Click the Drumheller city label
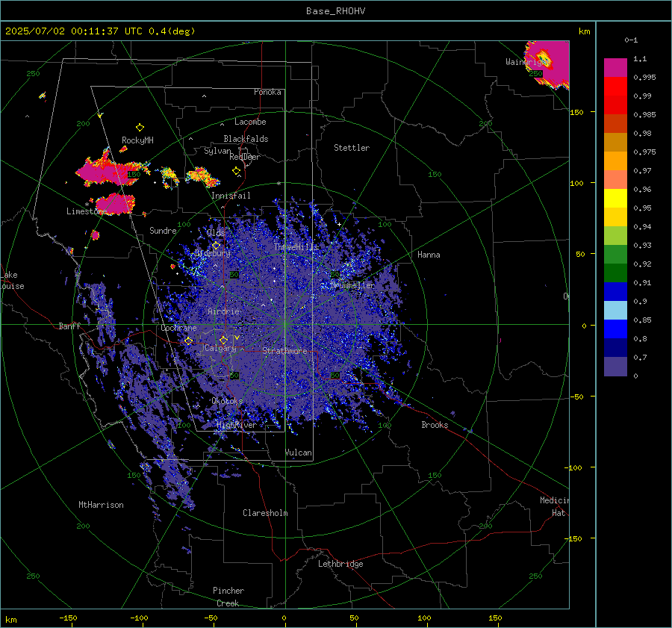Image resolution: width=672 pixels, height=628 pixels. pyautogui.click(x=352, y=285)
